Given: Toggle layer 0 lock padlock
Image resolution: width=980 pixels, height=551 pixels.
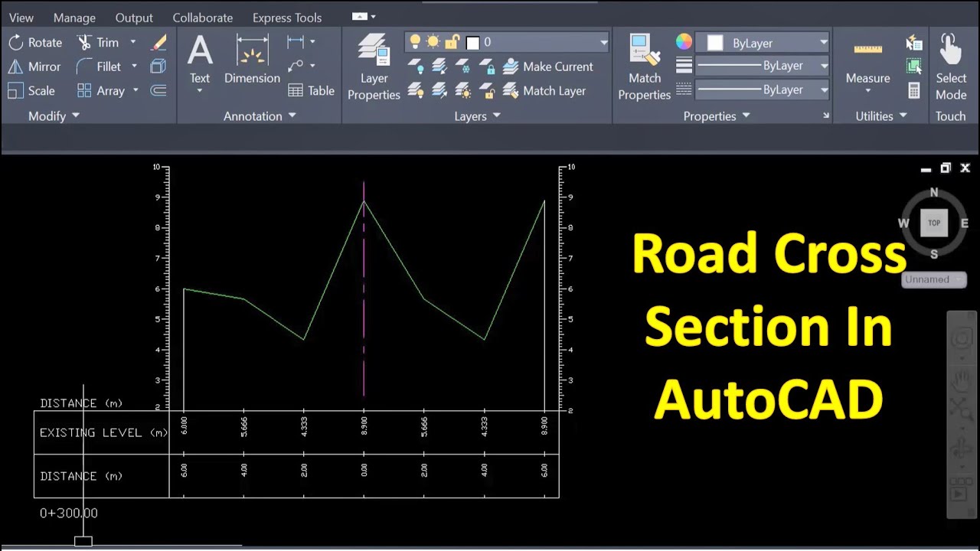Looking at the screenshot, I should click(452, 42).
